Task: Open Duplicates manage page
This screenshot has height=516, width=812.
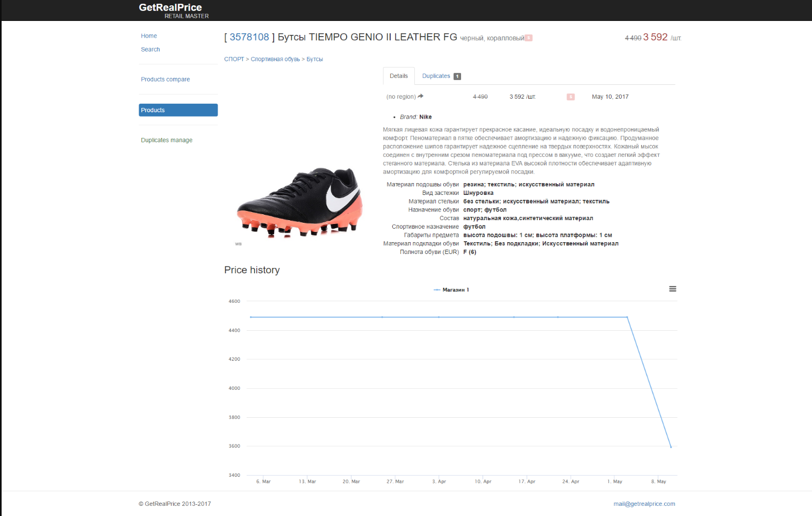Action: coord(167,140)
